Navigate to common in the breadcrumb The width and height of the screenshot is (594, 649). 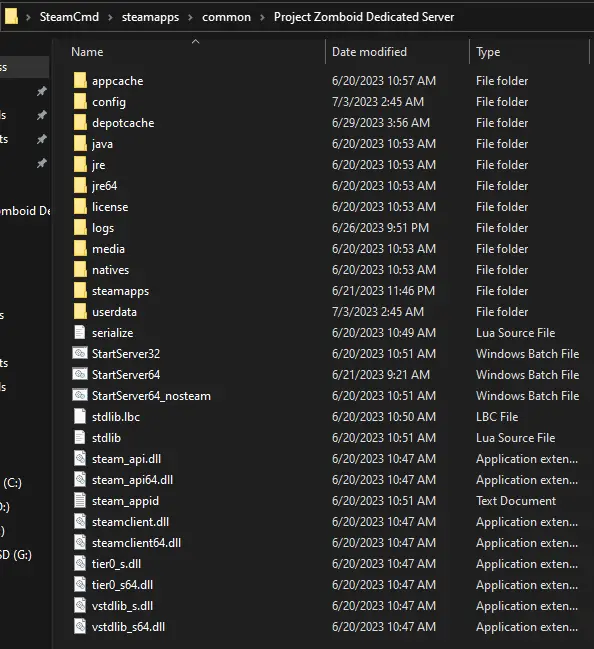point(226,17)
